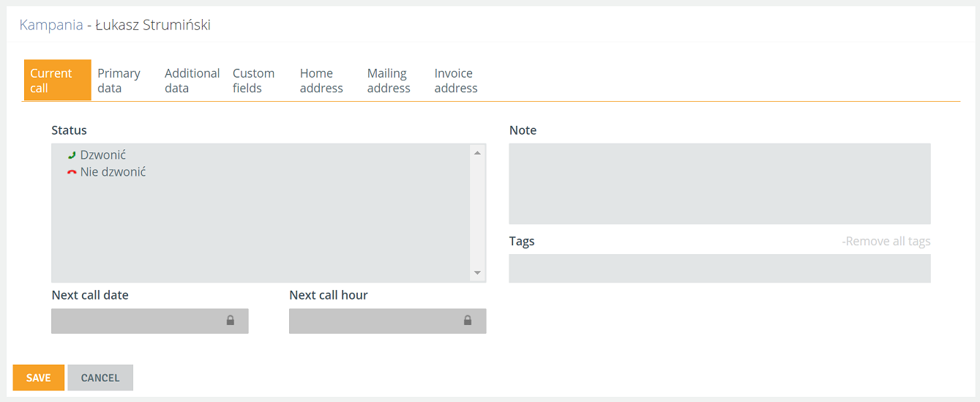Open the Current call tab
Viewport: 980px width, 402px height.
click(x=58, y=81)
